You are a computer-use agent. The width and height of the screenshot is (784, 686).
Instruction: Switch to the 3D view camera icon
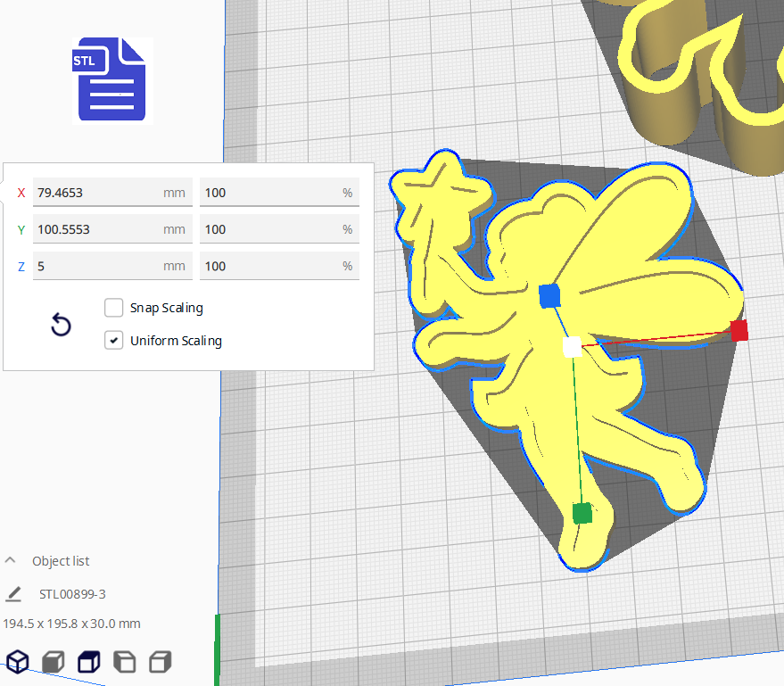(17, 661)
